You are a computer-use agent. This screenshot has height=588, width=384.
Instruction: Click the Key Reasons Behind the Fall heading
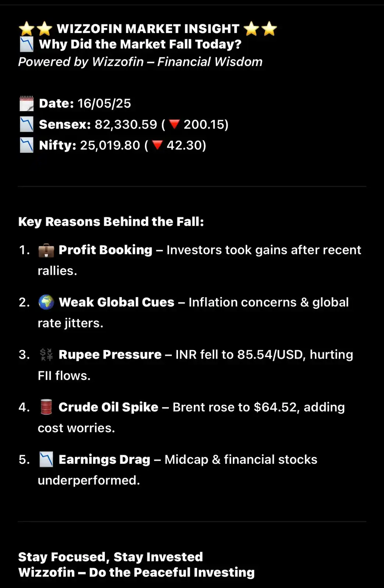(111, 222)
